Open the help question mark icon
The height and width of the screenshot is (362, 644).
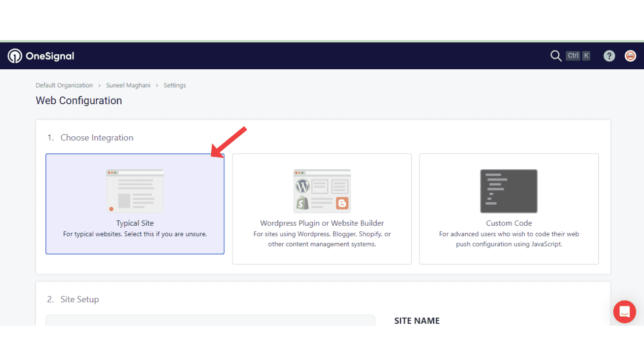[x=609, y=56]
